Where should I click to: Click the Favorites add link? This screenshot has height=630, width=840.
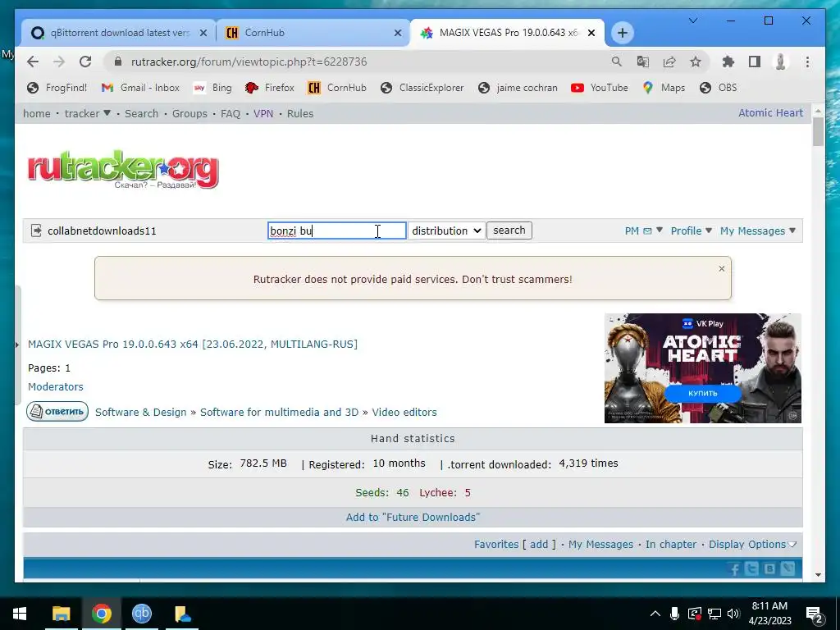pos(539,545)
